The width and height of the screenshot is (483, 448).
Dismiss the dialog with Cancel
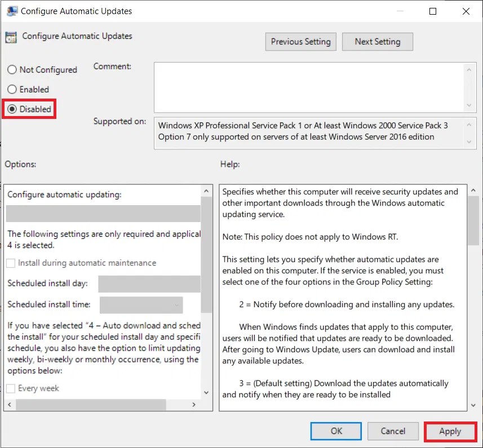pos(393,431)
